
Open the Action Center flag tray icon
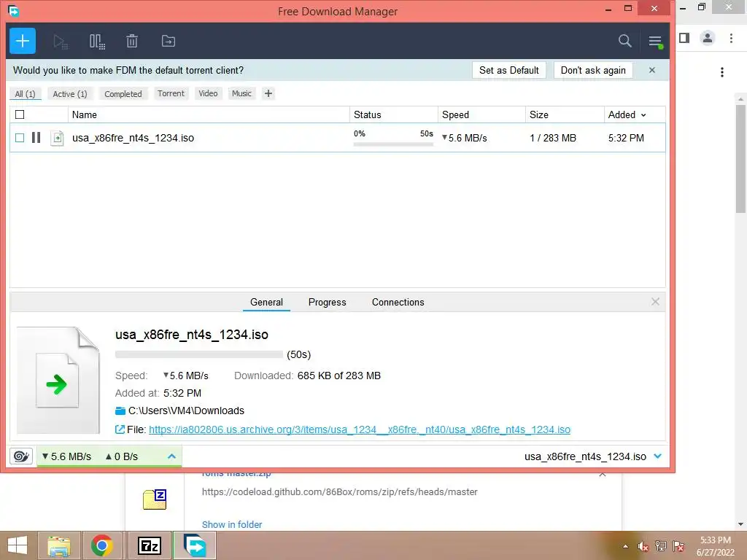(678, 546)
